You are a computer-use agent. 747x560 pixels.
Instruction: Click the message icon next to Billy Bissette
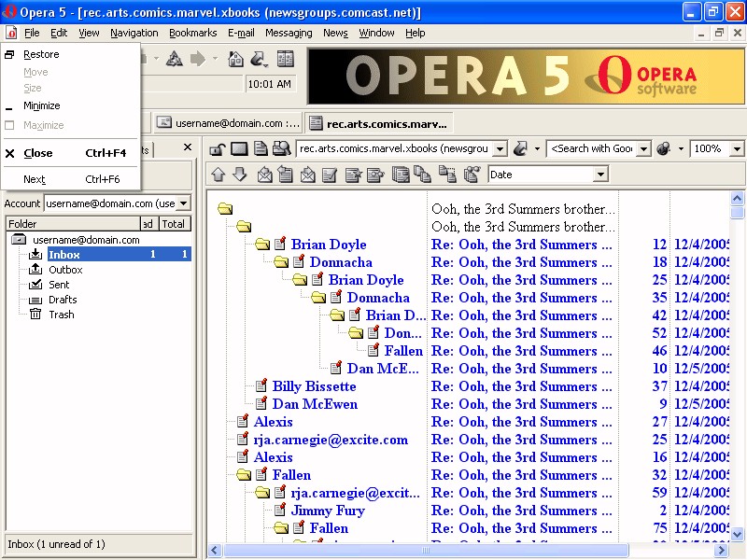pos(261,385)
